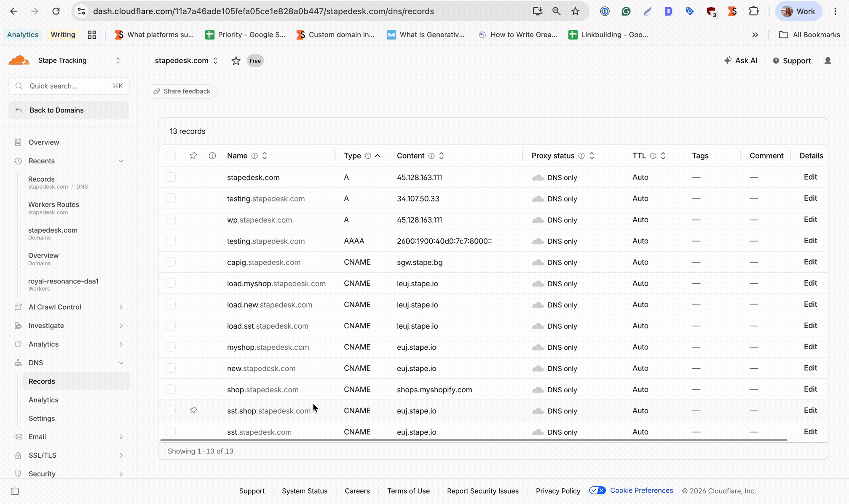849x504 pixels.
Task: Click horizontal scrollbar under records table
Action: pos(474,440)
